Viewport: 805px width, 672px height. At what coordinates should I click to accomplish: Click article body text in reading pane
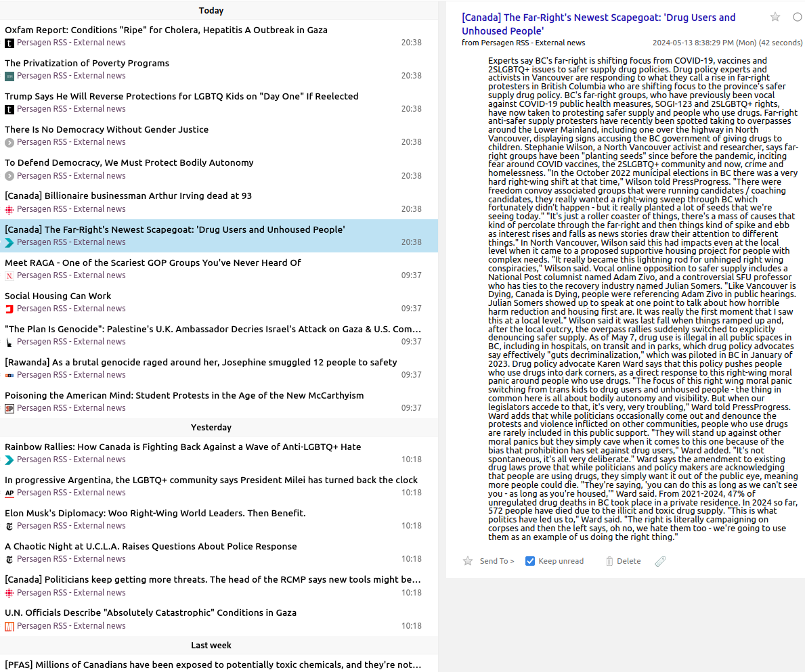point(643,298)
